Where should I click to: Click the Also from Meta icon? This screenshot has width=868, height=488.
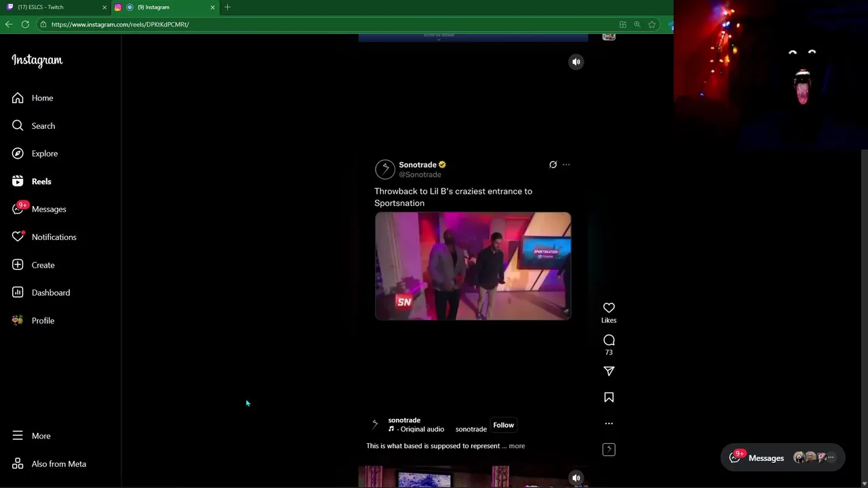(x=18, y=464)
